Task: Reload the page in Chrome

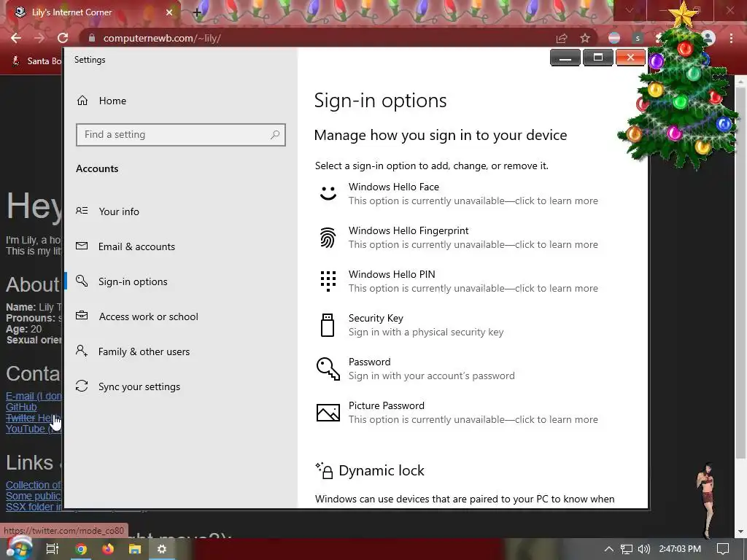Action: pos(63,38)
